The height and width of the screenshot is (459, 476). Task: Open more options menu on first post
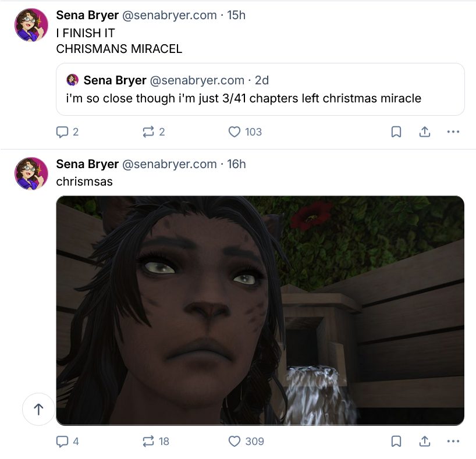[x=453, y=131]
